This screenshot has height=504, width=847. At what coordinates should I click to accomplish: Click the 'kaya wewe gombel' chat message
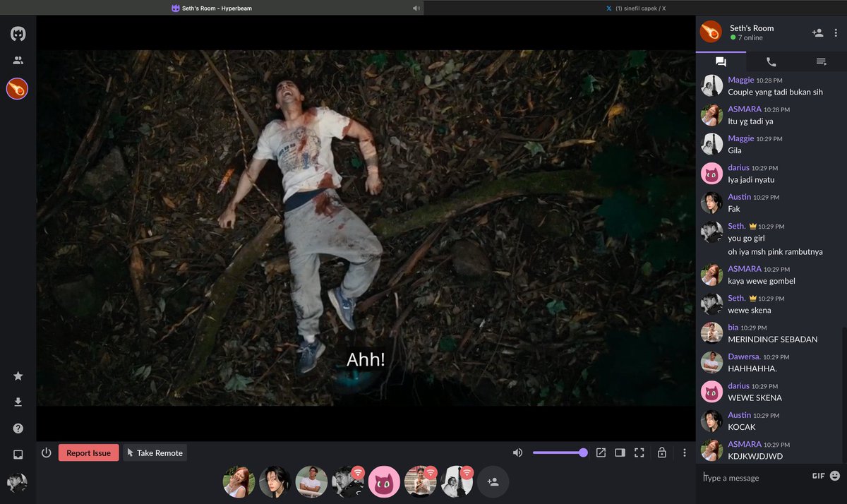[762, 281]
